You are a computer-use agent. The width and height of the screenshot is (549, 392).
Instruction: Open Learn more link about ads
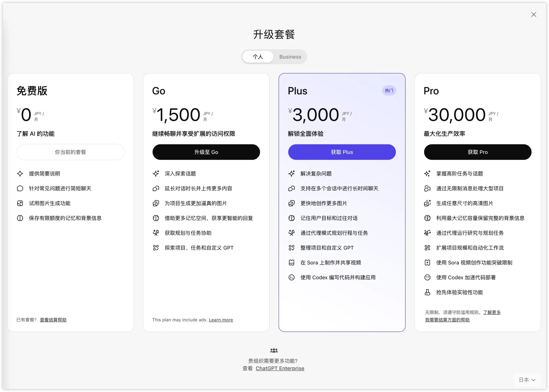221,320
